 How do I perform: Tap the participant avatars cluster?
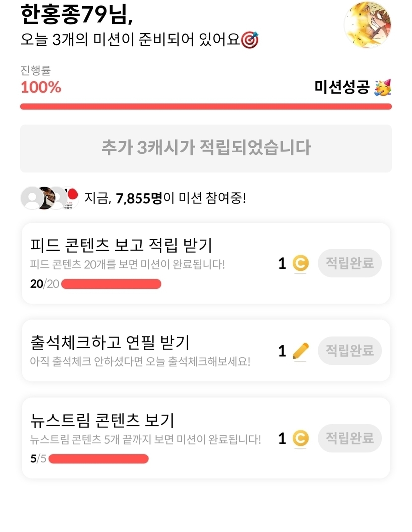[50, 198]
